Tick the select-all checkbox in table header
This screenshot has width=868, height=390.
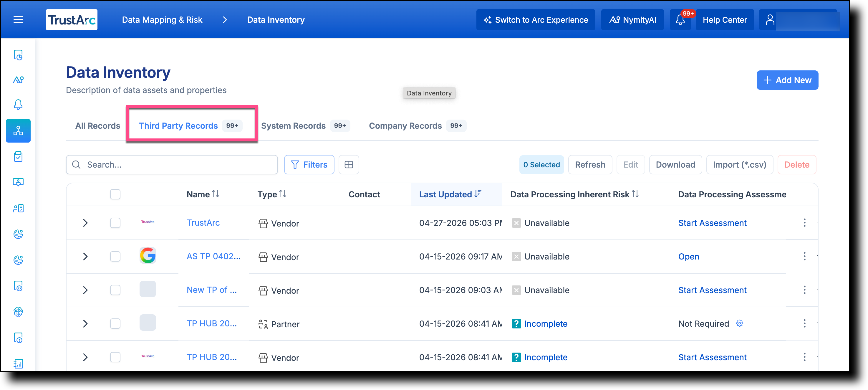(115, 194)
